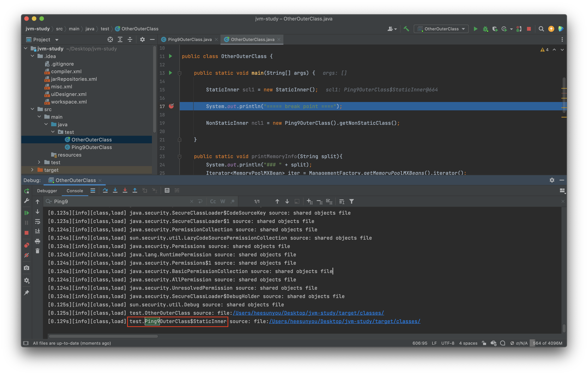Click the Step Into debug icon
Image resolution: width=588 pixels, height=375 pixels.
115,190
